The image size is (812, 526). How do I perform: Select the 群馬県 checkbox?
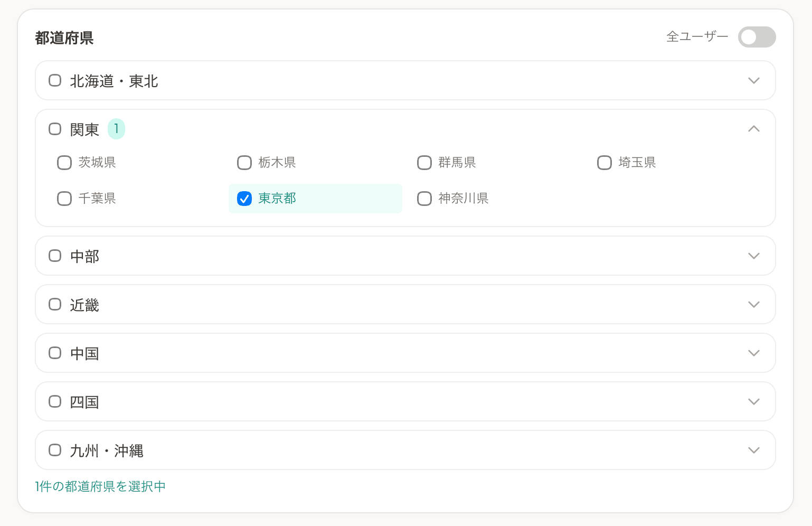point(424,162)
